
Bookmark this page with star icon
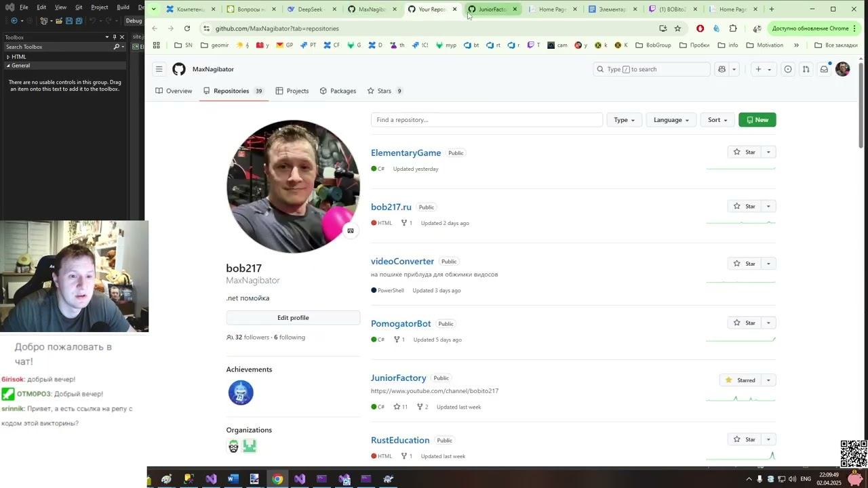(x=677, y=28)
